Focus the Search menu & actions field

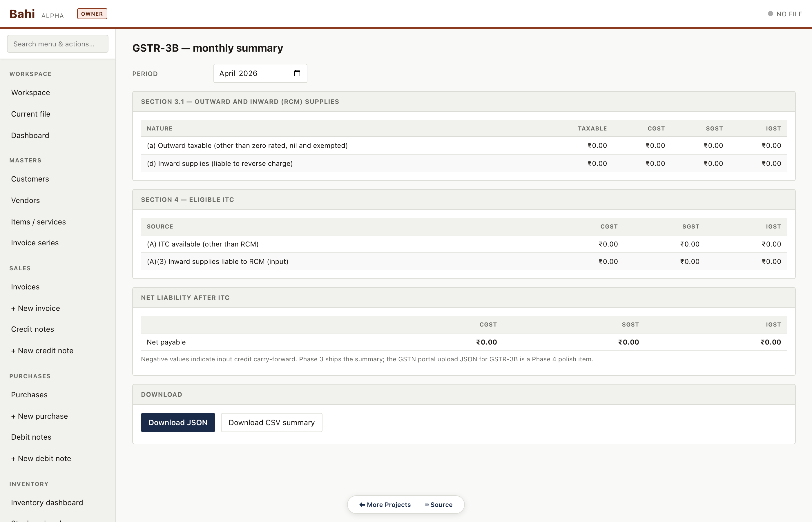pos(58,44)
